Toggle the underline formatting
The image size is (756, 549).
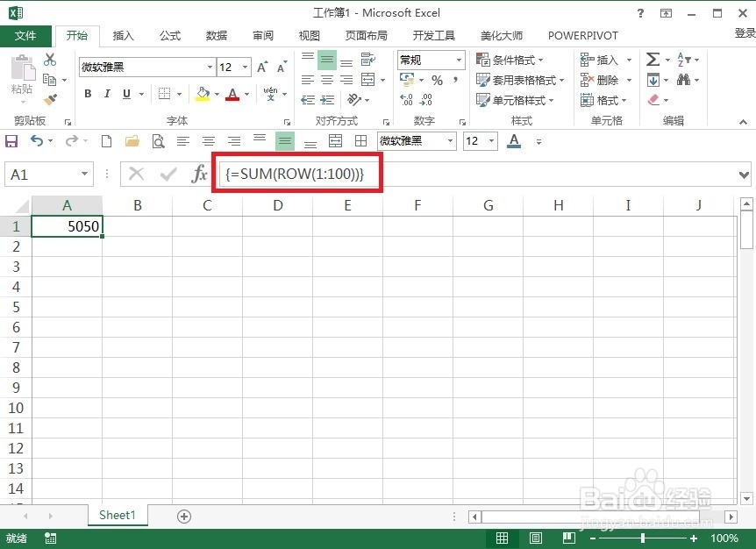tap(125, 94)
